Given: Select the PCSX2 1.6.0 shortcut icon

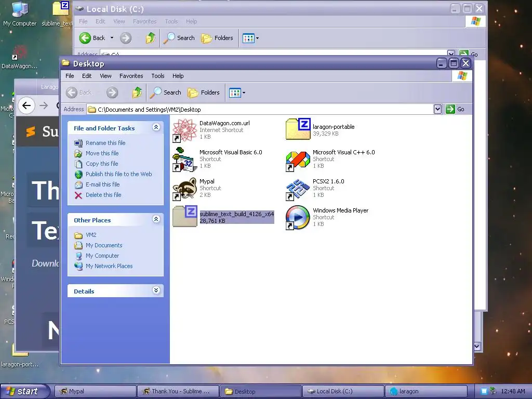Looking at the screenshot, I should [x=298, y=189].
